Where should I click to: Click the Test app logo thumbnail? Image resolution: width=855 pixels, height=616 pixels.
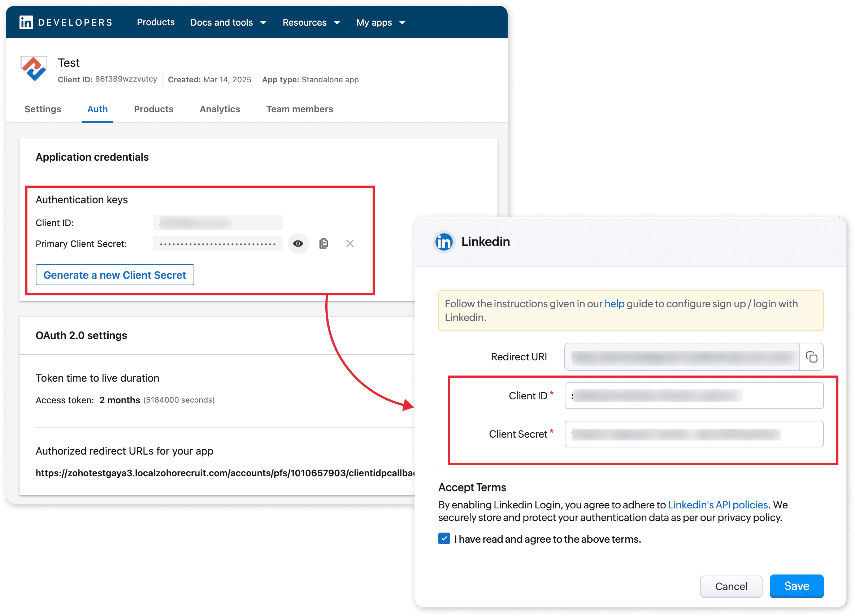34,69
